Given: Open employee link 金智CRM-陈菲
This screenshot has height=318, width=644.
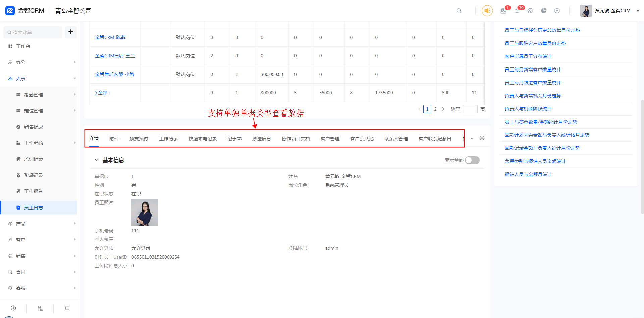Looking at the screenshot, I should coord(110,37).
